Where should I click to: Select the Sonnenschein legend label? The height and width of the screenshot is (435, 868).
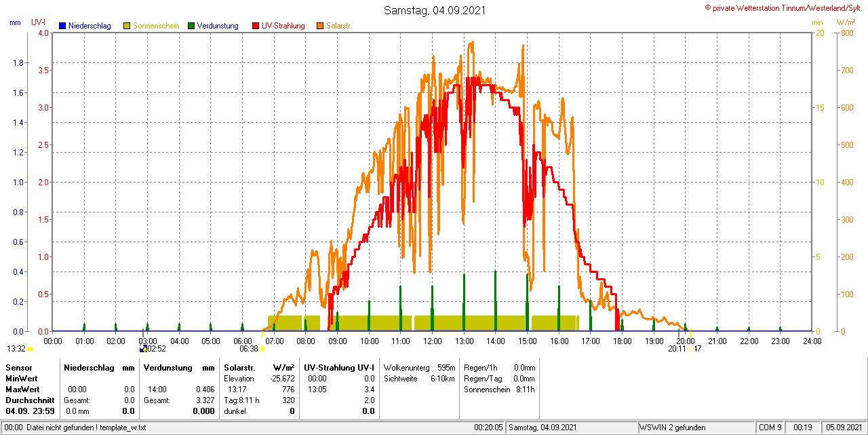coord(156,26)
